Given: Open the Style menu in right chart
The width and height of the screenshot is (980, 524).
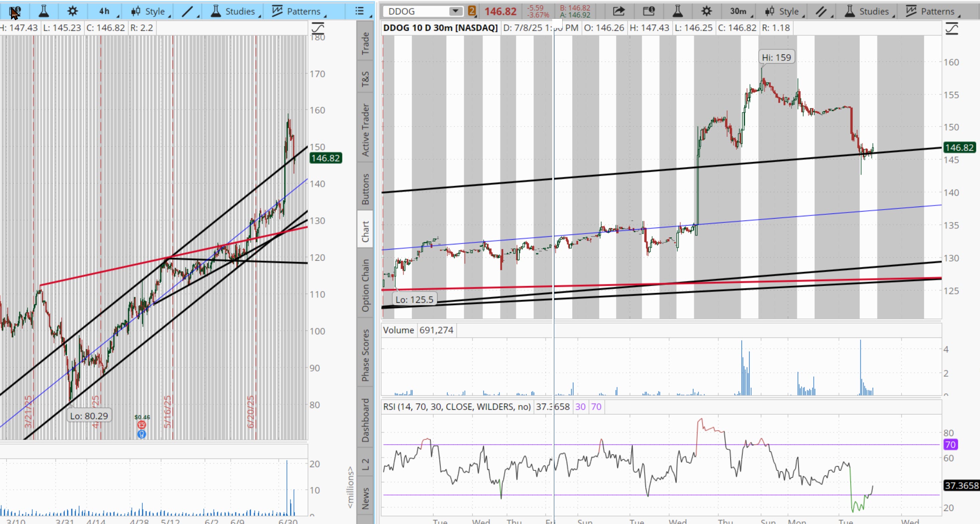Looking at the screenshot, I should coord(784,11).
